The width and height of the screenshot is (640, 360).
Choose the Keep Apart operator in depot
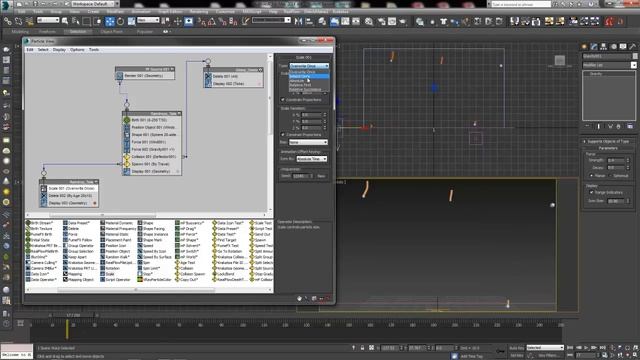point(74,257)
